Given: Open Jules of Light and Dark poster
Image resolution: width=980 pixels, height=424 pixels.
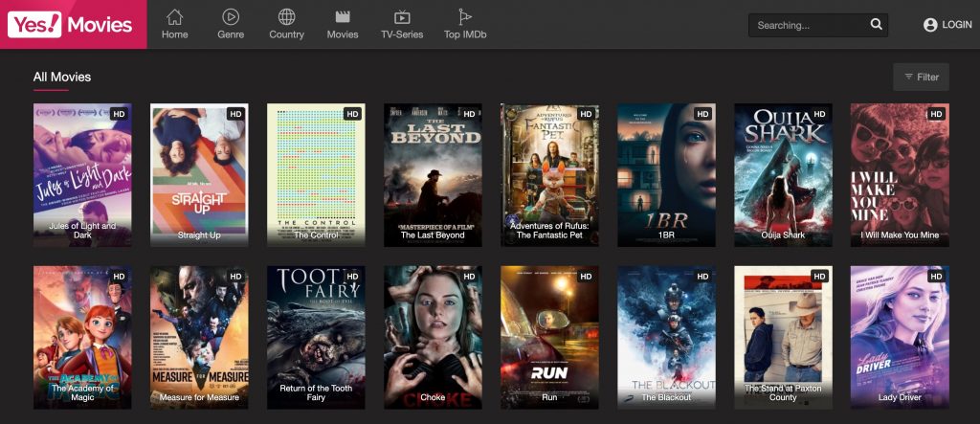Looking at the screenshot, I should pyautogui.click(x=82, y=175).
